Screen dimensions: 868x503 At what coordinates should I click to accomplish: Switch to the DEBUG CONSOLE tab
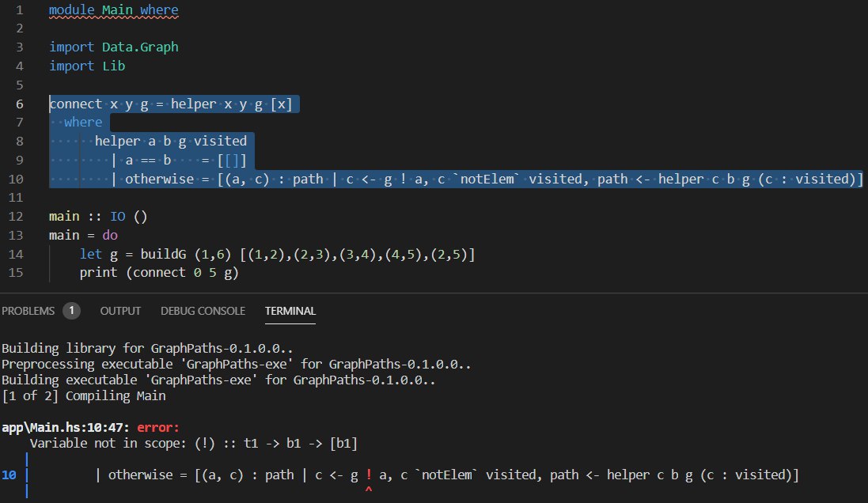point(203,311)
